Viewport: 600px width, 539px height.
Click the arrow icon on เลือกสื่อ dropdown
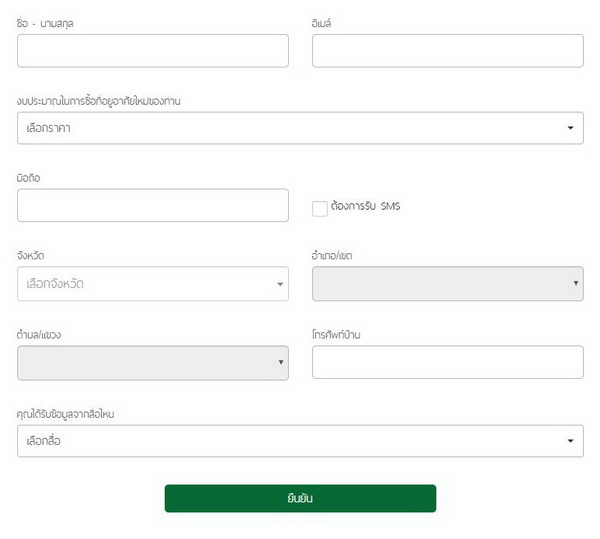click(x=570, y=441)
